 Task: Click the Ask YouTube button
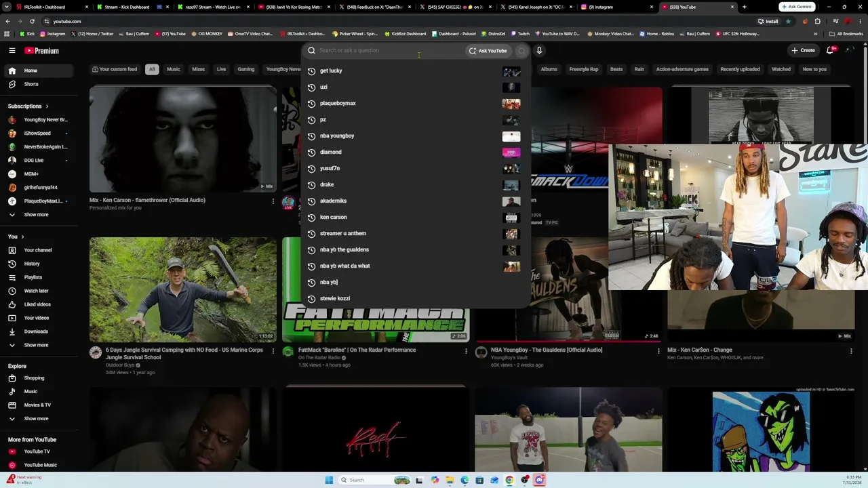click(x=488, y=51)
